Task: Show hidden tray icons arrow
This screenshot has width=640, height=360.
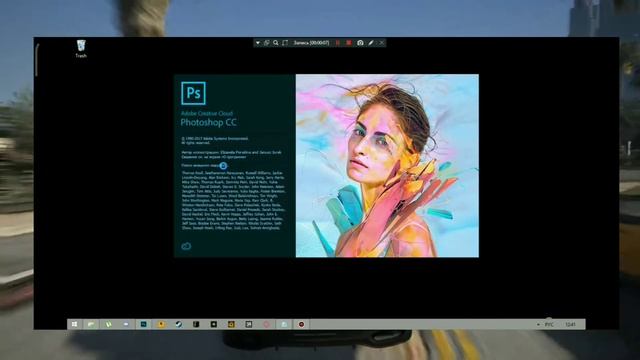Action: (538, 324)
